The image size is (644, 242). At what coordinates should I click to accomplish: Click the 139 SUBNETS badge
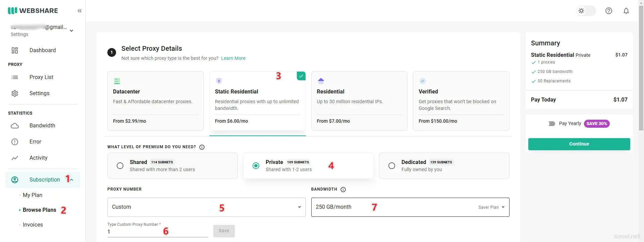pos(441,162)
